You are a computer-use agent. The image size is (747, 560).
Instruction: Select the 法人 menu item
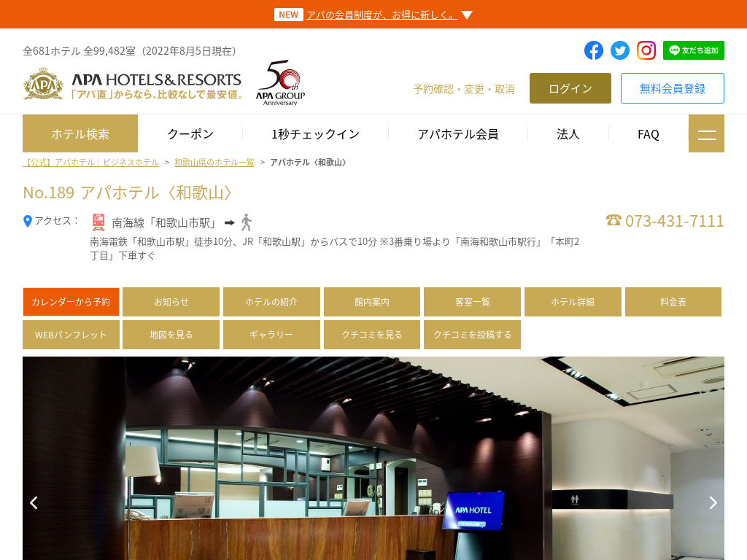click(x=568, y=134)
